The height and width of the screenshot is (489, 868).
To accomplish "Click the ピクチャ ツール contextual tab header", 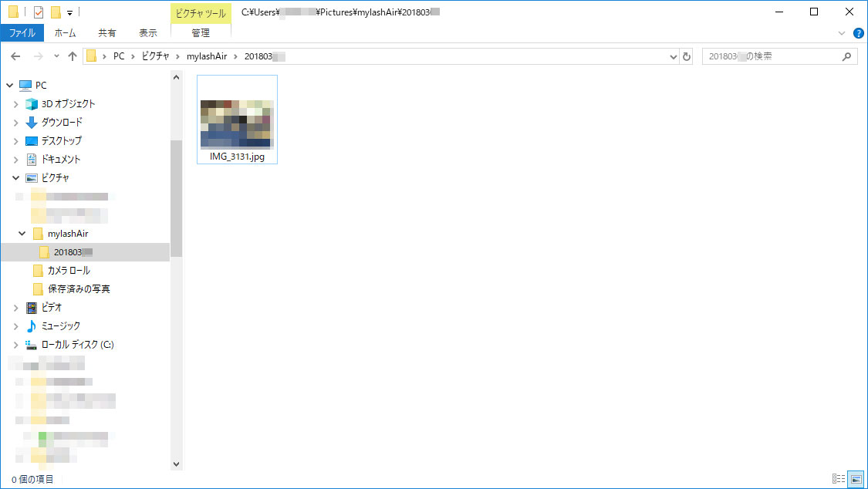I will (201, 13).
